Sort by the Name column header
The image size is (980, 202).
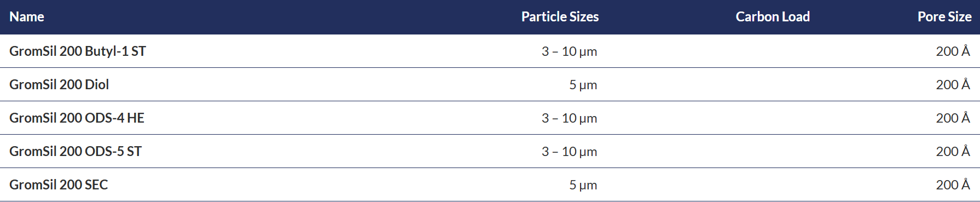[27, 17]
